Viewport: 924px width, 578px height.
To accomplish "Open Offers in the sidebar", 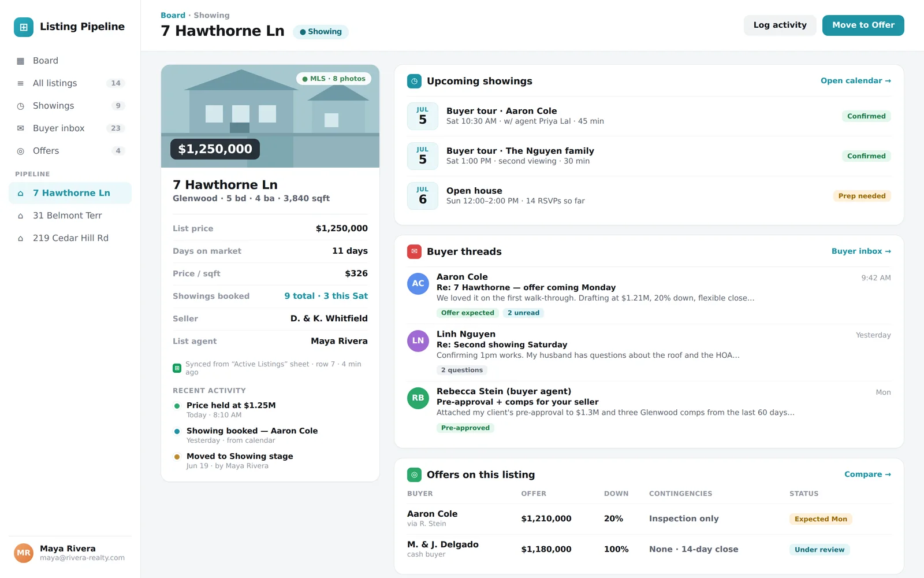I will click(70, 151).
